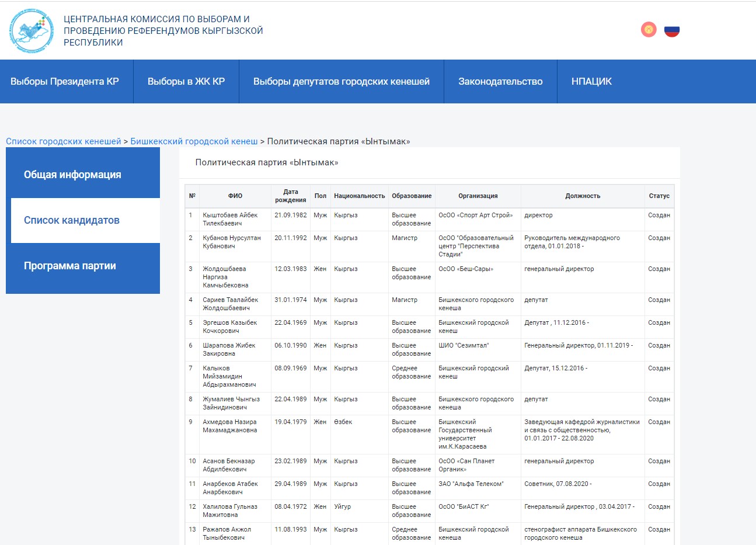Click the ФИО column header
The image size is (756, 545).
coord(235,196)
